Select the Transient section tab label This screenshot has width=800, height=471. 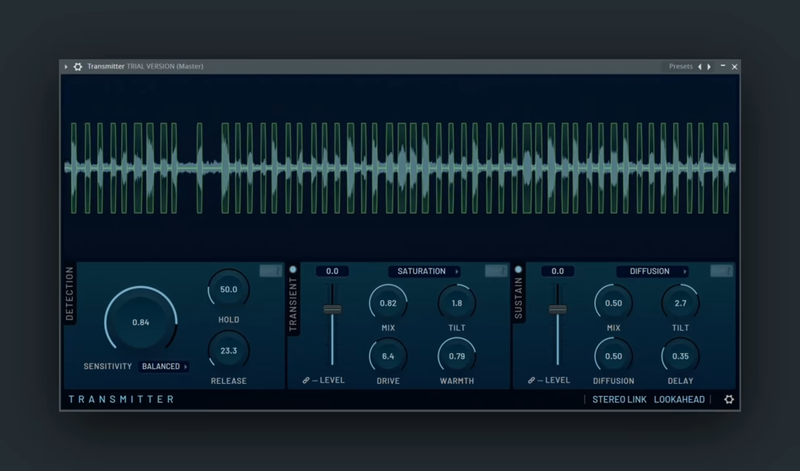tap(293, 305)
